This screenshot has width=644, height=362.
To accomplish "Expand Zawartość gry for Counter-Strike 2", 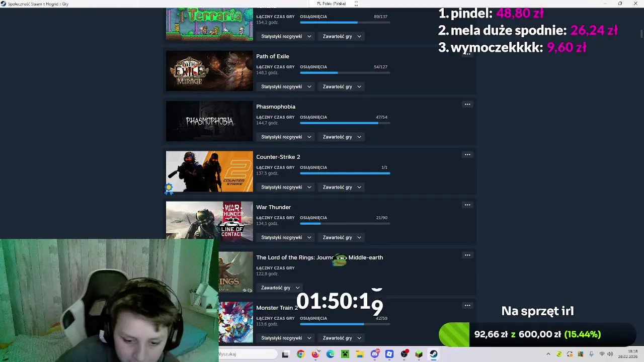I will click(x=342, y=187).
